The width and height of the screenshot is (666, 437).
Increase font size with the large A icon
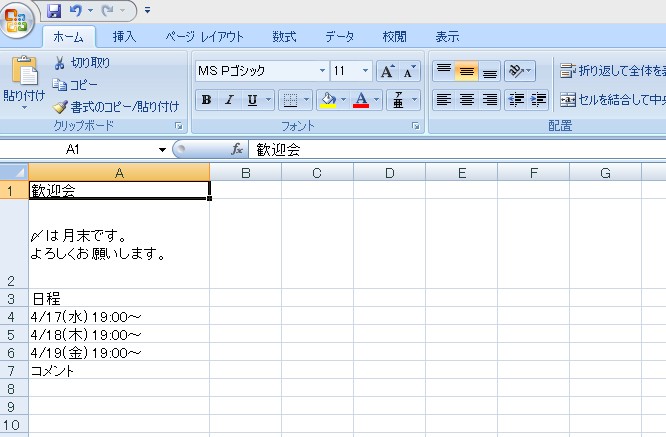point(388,71)
